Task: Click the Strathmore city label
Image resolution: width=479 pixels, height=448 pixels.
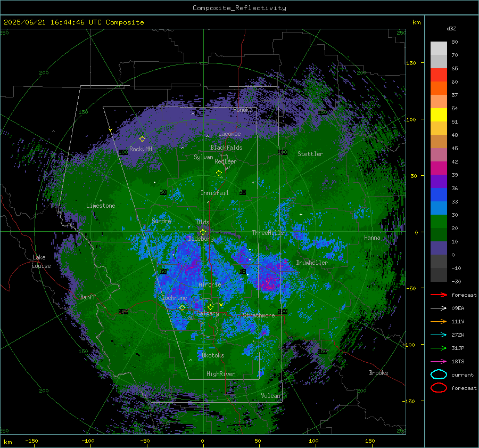Action: (x=259, y=315)
